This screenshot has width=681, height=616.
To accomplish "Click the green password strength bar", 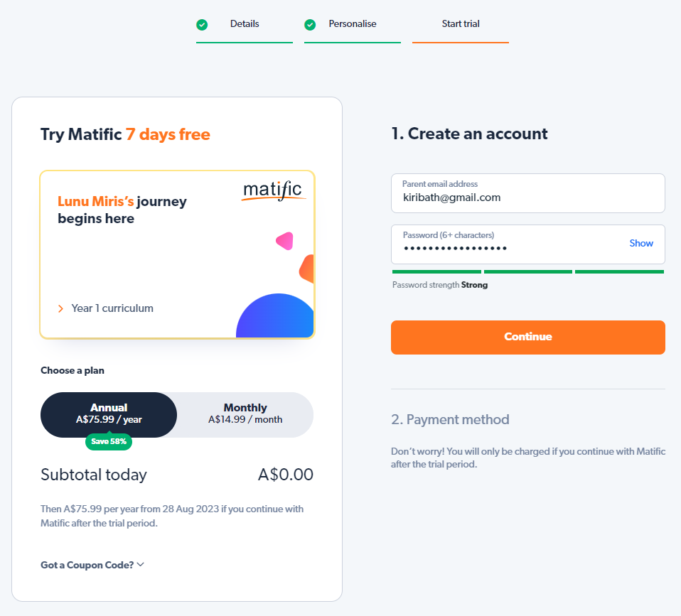I will 528,271.
